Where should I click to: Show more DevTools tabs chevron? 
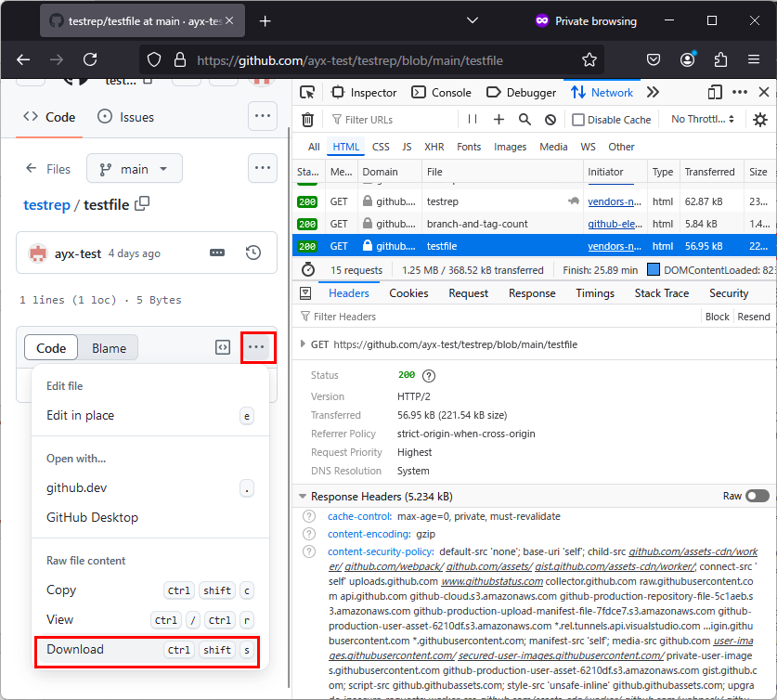coord(654,93)
